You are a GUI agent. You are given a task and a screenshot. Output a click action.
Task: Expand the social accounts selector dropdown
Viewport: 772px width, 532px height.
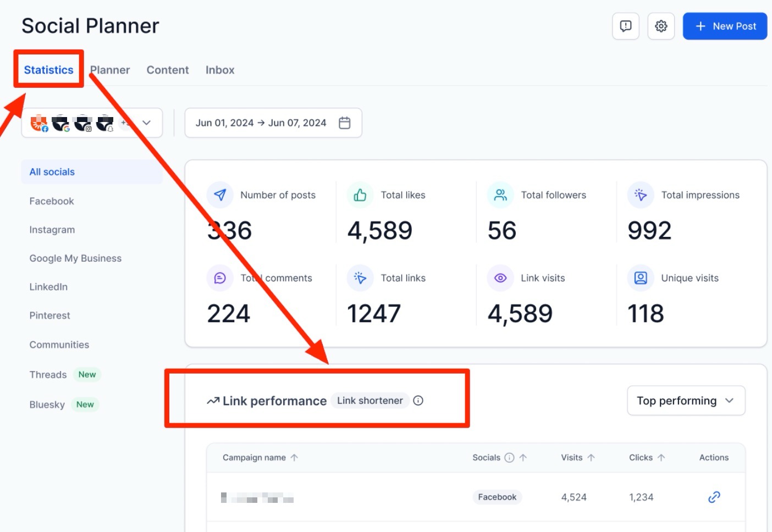[92, 123]
